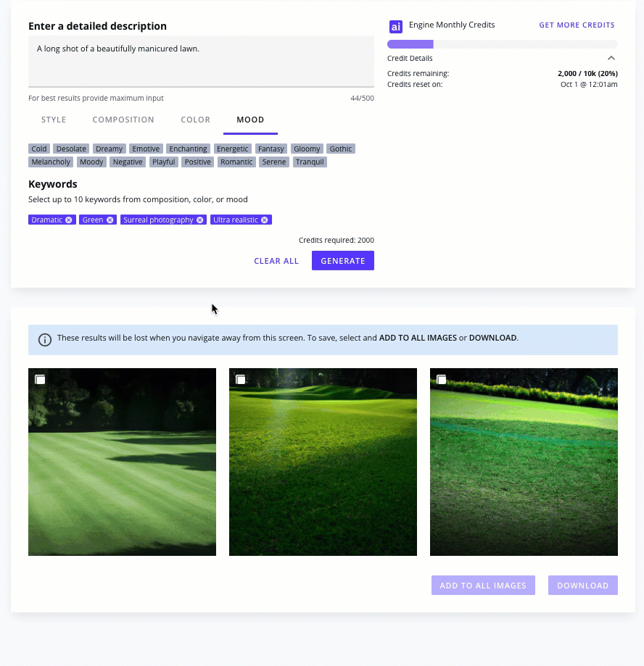
Task: Click the DOWNLOAD button
Action: point(582,585)
